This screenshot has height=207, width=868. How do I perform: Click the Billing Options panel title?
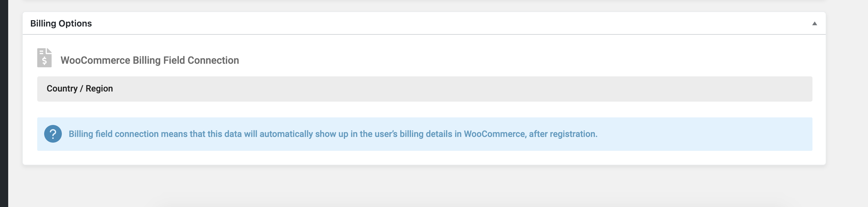tap(61, 24)
